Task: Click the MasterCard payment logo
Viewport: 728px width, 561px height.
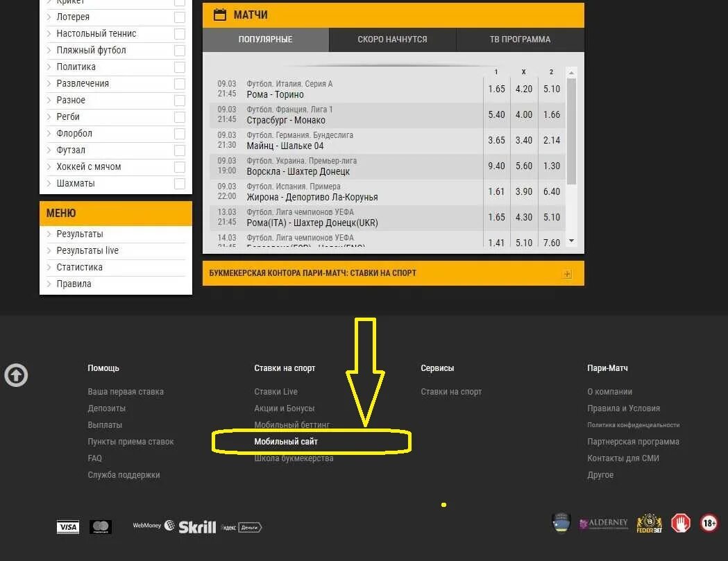Action: (101, 526)
